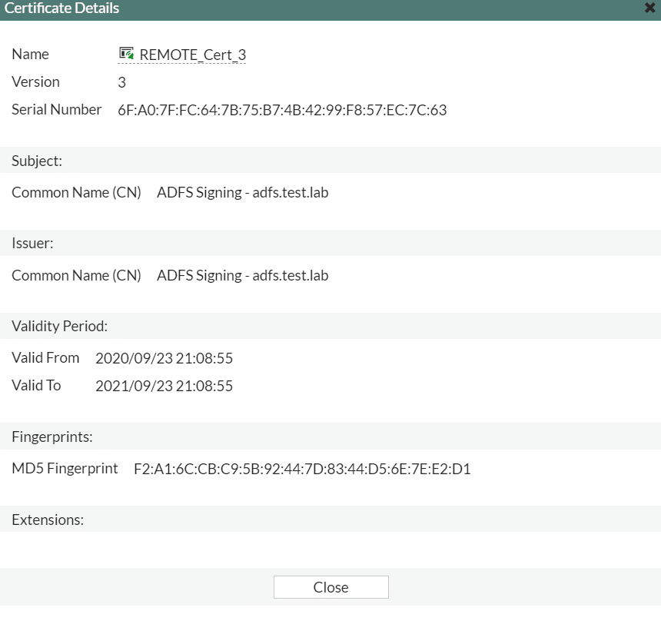Click the Common Name (CN) label under Issuer
661x644 pixels.
point(76,276)
